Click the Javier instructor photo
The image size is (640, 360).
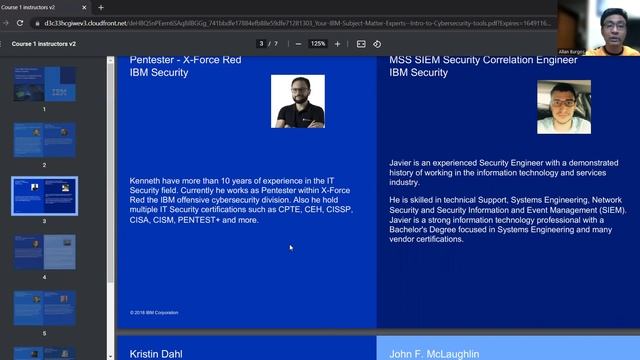(564, 107)
